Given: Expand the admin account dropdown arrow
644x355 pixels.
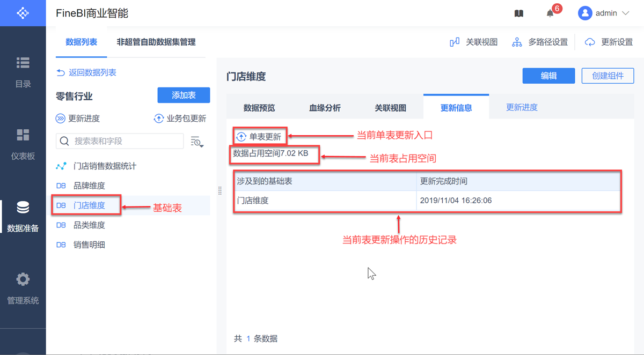Looking at the screenshot, I should [625, 13].
